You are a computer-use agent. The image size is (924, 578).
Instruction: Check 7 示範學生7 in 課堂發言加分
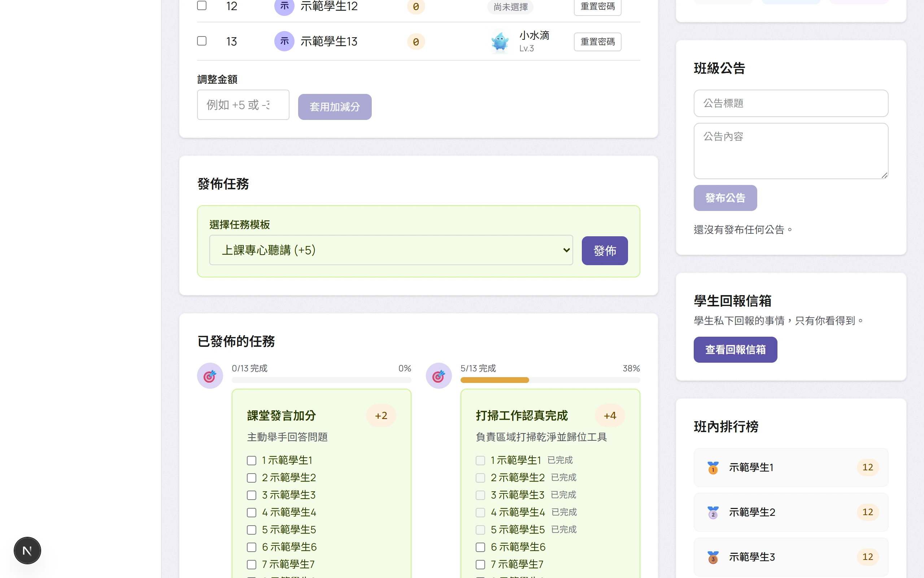pos(251,565)
